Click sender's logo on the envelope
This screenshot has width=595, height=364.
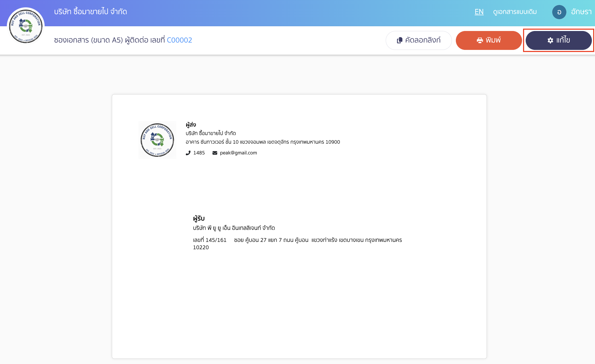157,140
